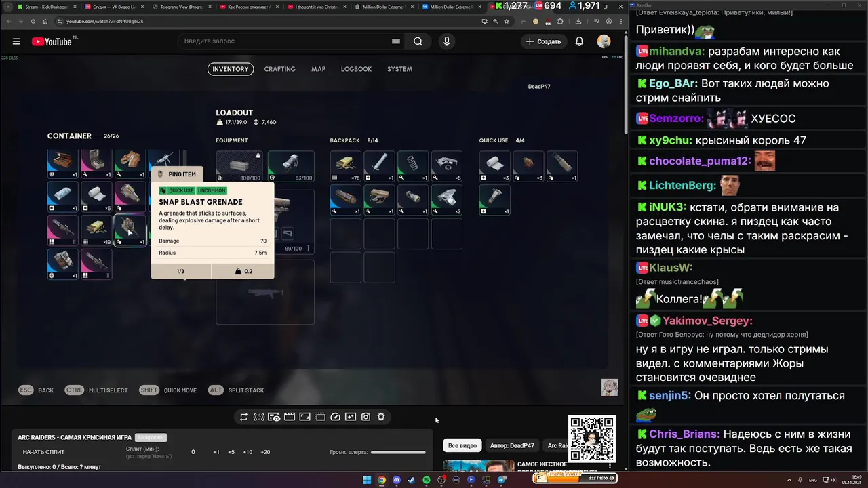Image resolution: width=868 pixels, height=488 pixels.
Task: Click the film clapper icon in the player toolbar
Action: click(290, 417)
